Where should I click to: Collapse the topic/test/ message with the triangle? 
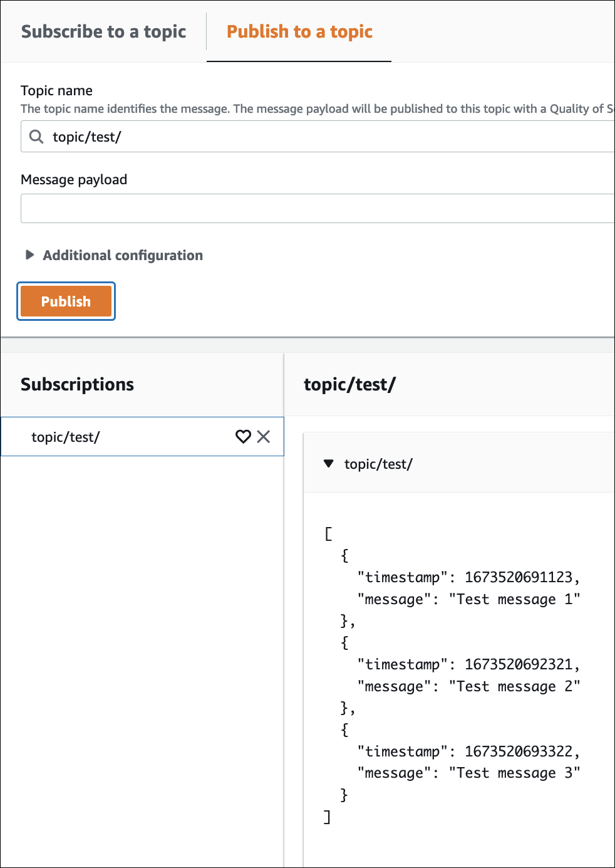pos(329,464)
